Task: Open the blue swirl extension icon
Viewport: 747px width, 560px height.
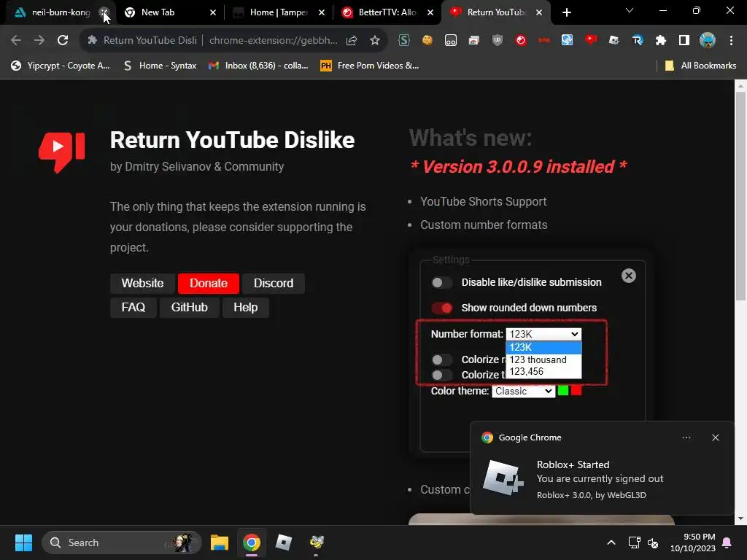Action: (x=567, y=41)
